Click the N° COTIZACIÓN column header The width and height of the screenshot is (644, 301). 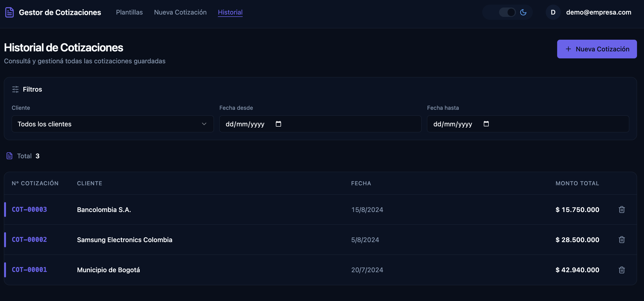pos(35,183)
